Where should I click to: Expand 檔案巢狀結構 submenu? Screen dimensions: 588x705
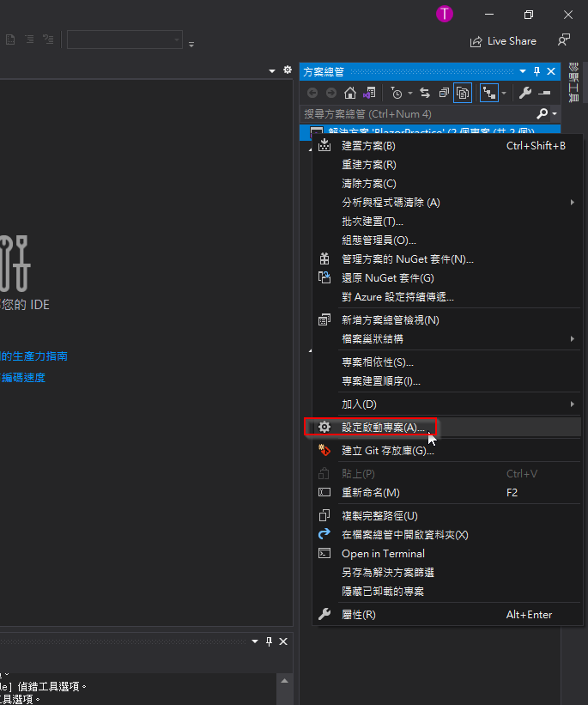(447, 338)
